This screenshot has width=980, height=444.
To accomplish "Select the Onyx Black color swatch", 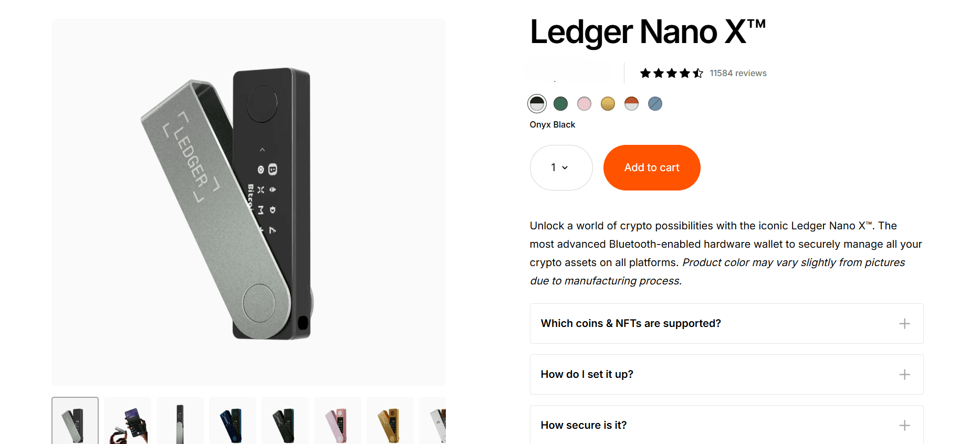I will (537, 104).
